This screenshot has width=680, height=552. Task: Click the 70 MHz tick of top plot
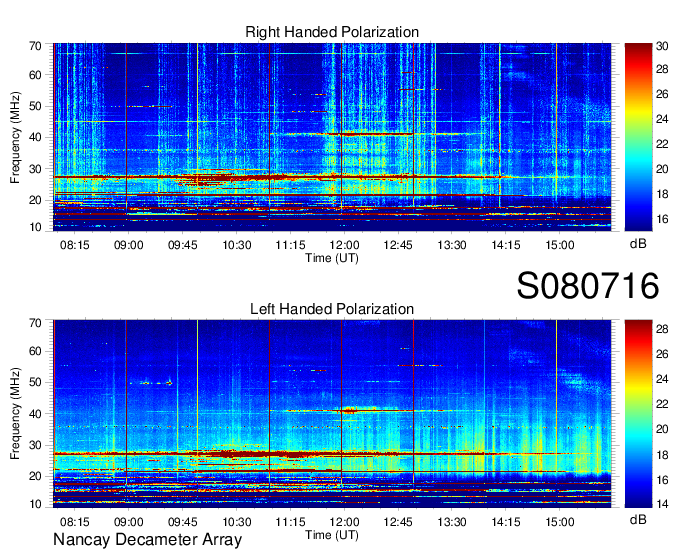coord(36,46)
